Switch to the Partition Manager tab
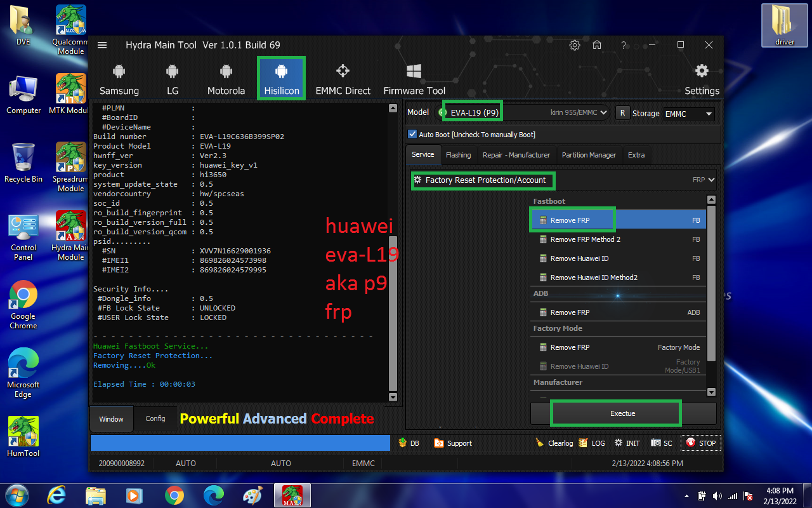The image size is (812, 508). click(589, 155)
